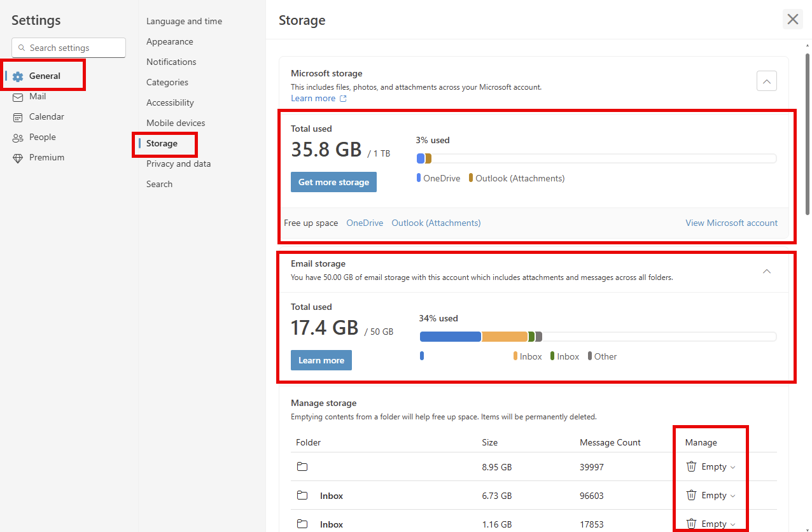Click the Other legend gray dot

(590, 356)
